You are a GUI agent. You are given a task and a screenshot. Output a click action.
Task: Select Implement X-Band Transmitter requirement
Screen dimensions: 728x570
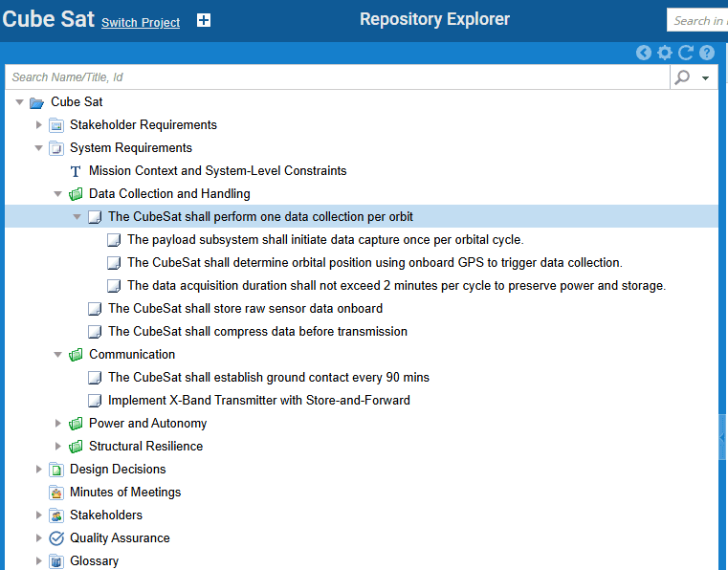coord(258,401)
